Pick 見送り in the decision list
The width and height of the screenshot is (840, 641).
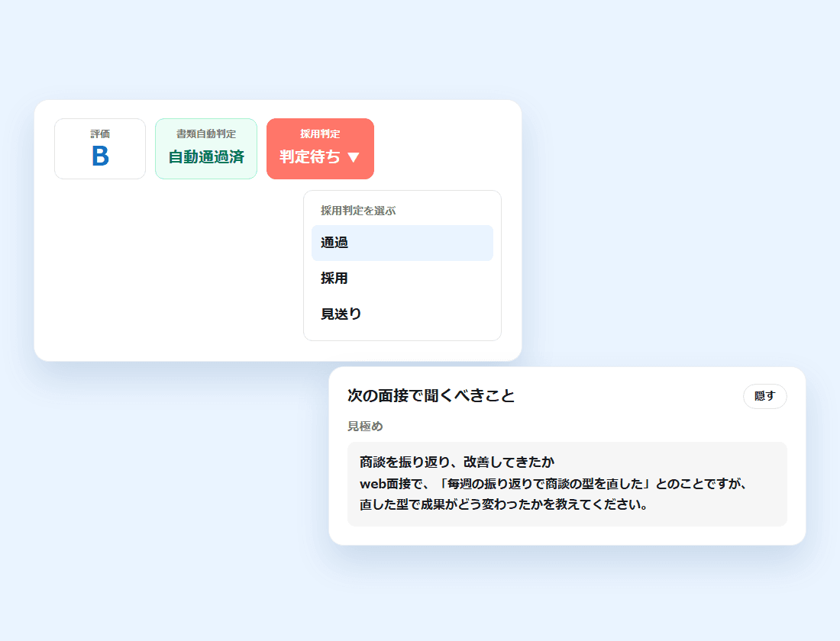(x=402, y=314)
